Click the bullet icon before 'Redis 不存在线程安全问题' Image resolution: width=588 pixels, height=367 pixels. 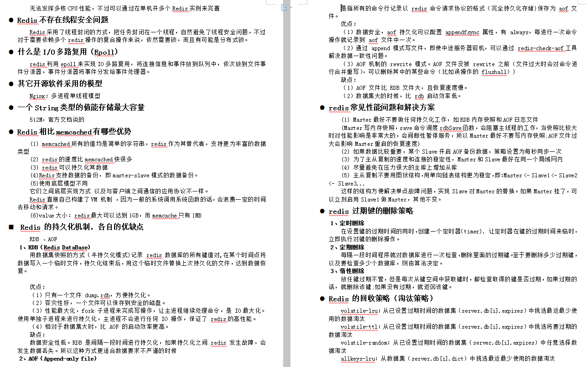(11, 20)
